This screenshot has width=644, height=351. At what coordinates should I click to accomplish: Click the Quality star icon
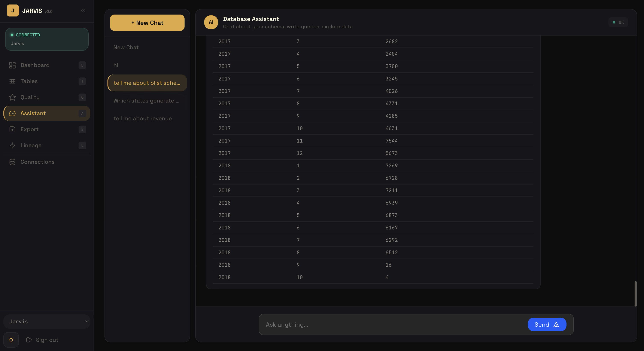(12, 97)
